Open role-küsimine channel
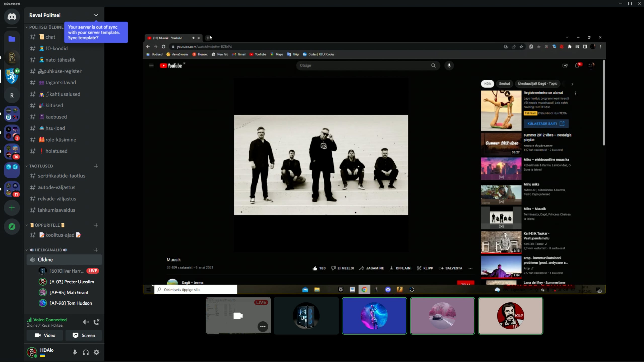 click(x=64, y=140)
